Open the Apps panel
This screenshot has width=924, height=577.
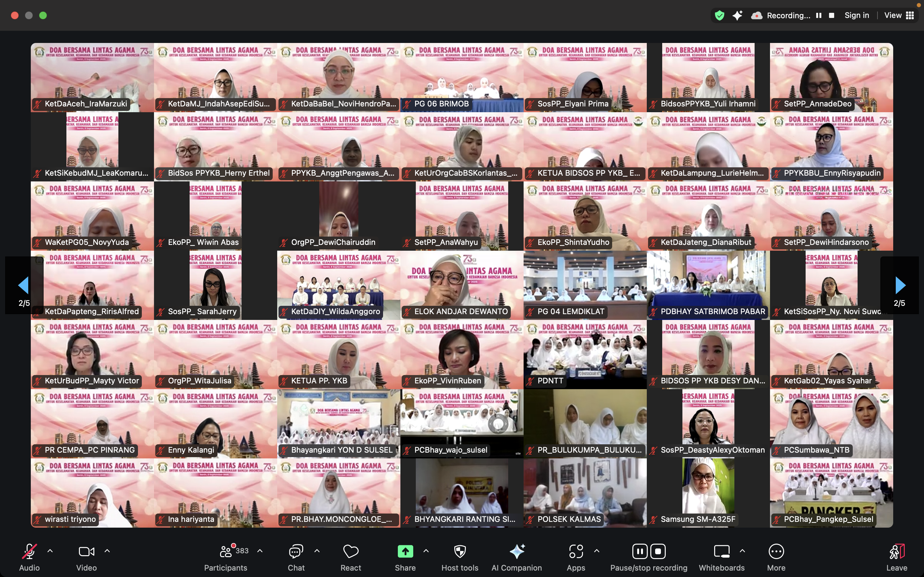[576, 552]
